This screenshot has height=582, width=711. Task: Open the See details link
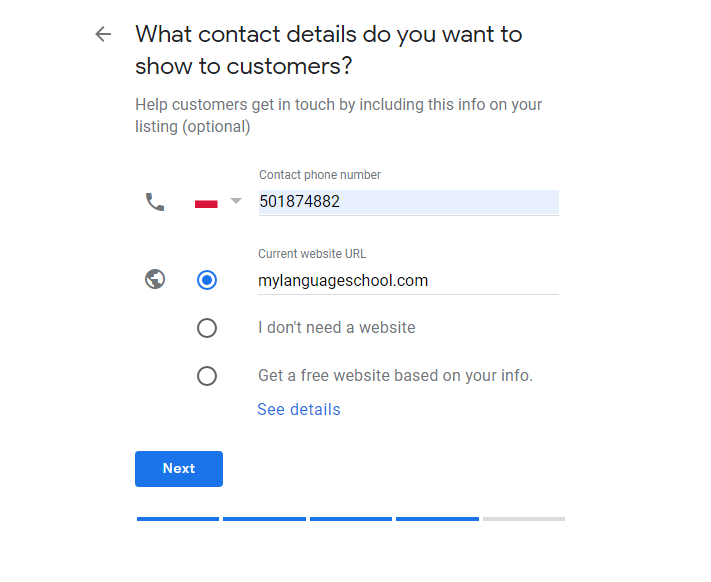[299, 409]
